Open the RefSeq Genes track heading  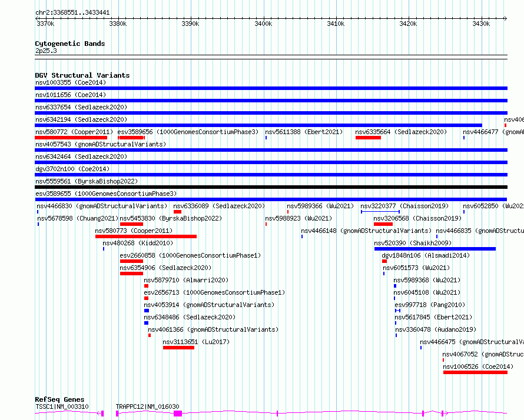59,400
